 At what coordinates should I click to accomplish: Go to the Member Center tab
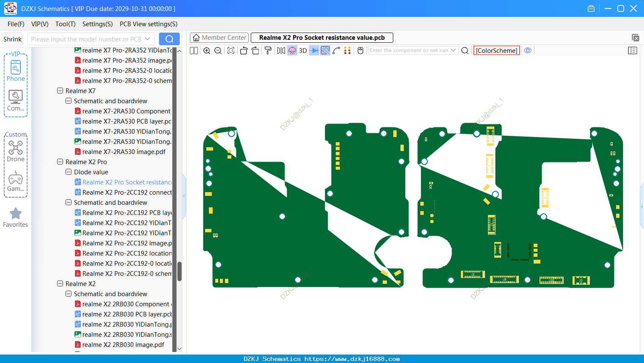[x=219, y=38]
